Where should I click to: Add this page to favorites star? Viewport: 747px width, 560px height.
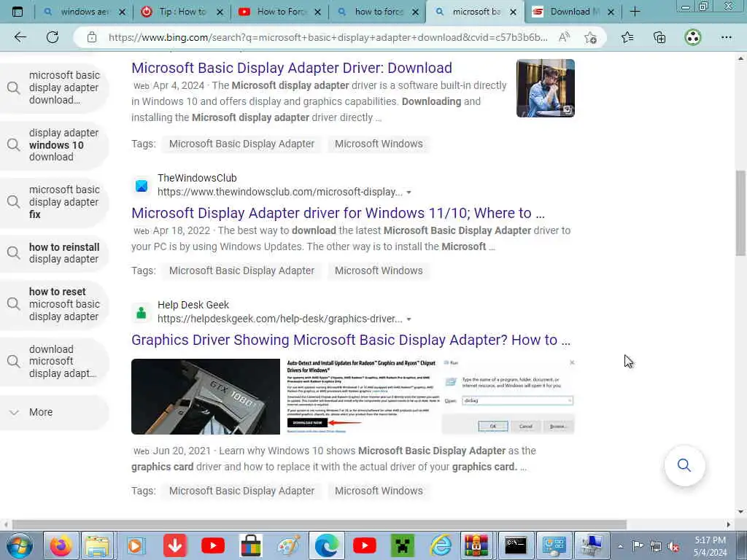(591, 37)
